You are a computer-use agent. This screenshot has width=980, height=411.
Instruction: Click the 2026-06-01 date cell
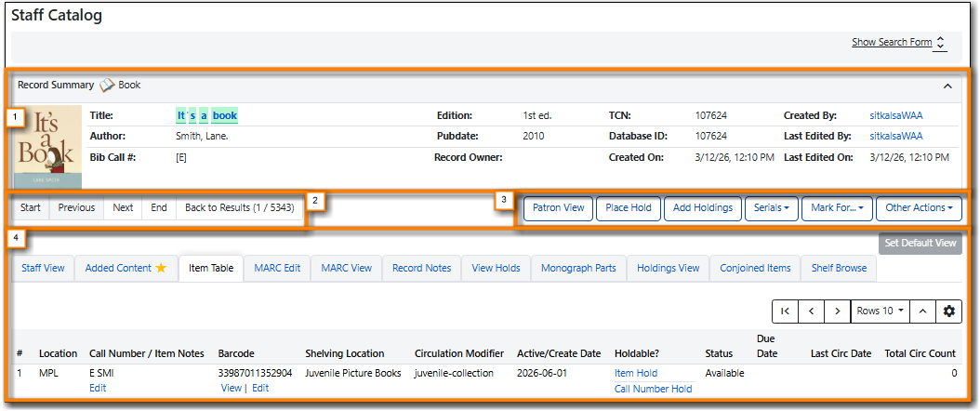[542, 374]
